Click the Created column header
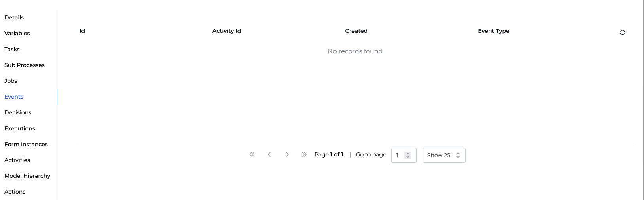Viewport: 644px width, 200px height. click(x=356, y=31)
